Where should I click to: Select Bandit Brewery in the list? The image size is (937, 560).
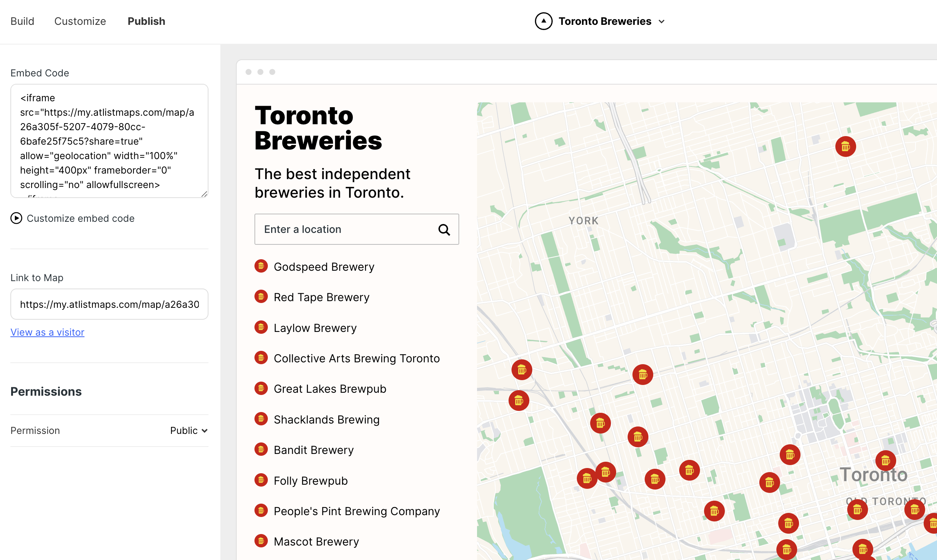[x=313, y=450]
